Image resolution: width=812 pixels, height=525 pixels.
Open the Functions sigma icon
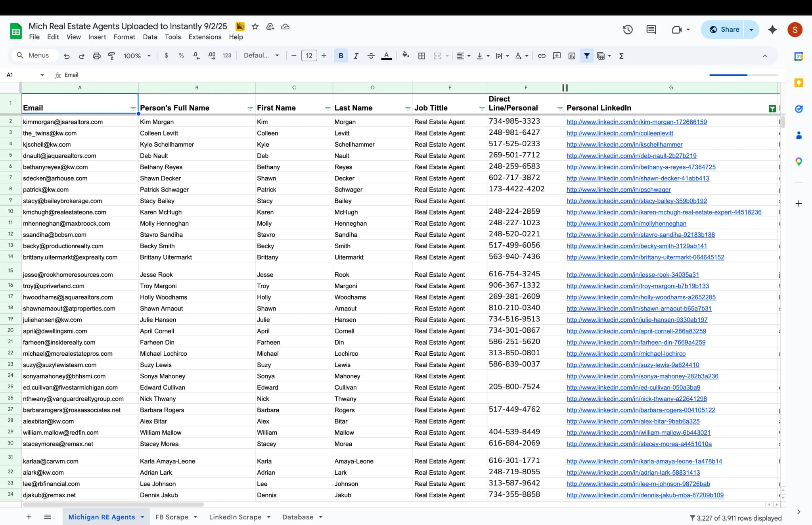coord(621,56)
